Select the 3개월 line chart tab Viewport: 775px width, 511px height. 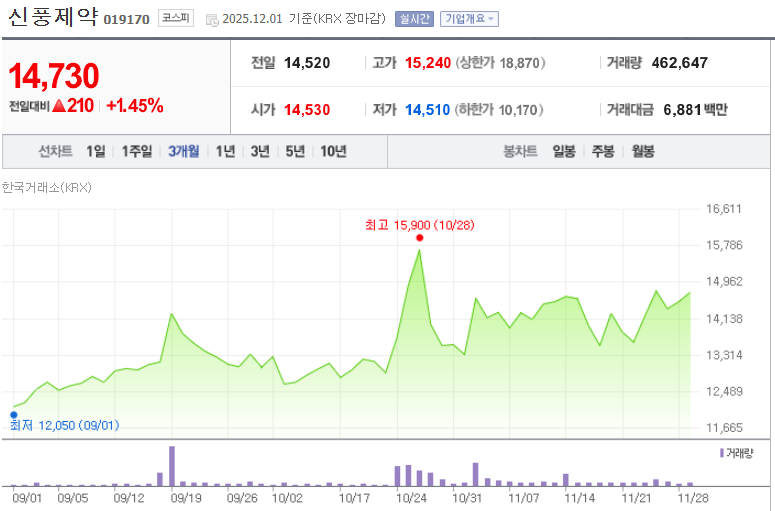pyautogui.click(x=183, y=151)
